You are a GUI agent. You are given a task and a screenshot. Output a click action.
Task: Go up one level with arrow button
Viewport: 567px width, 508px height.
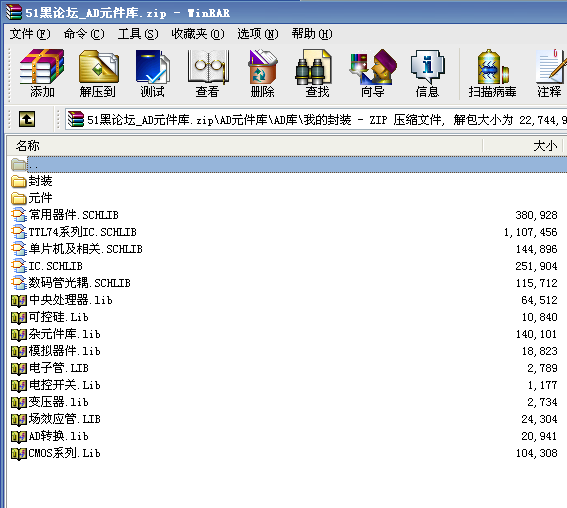click(x=27, y=119)
